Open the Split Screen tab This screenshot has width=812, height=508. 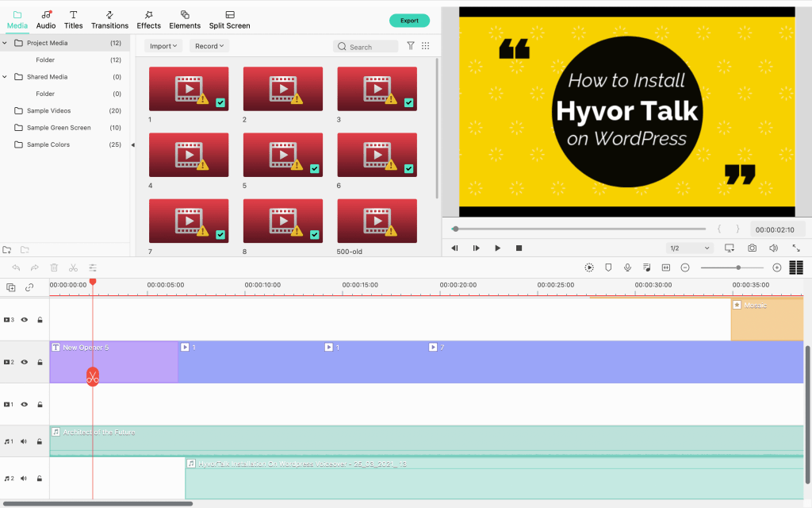coord(229,20)
